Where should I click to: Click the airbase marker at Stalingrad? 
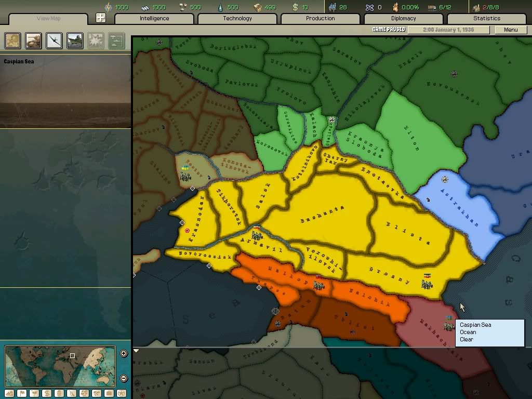pyautogui.click(x=332, y=119)
